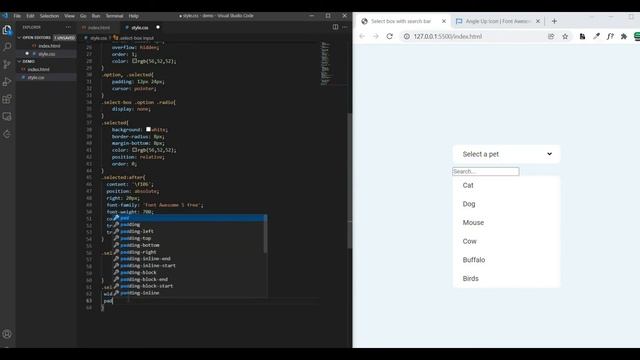This screenshot has width=640, height=360.
Task: Select 'padding-top' autocomplete suggestion
Action: (x=190, y=238)
